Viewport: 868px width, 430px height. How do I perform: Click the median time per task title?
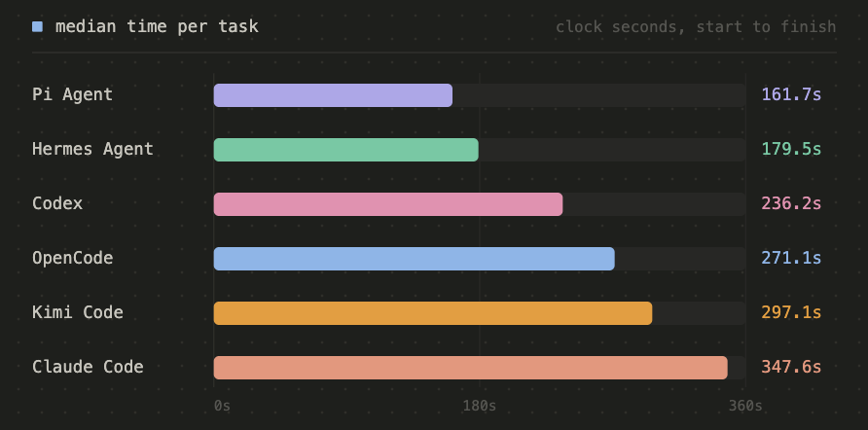point(157,26)
